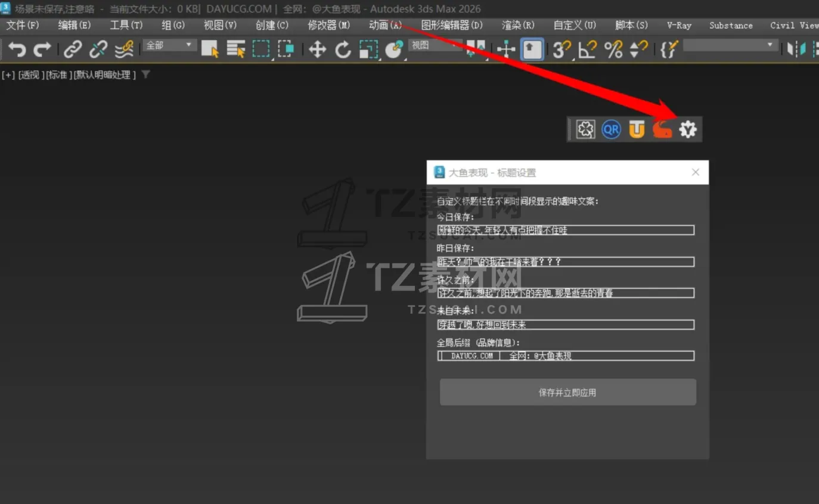Viewport: 819px width, 504px height.
Task: Open the 图形编辑器(D) menu
Action: click(452, 25)
